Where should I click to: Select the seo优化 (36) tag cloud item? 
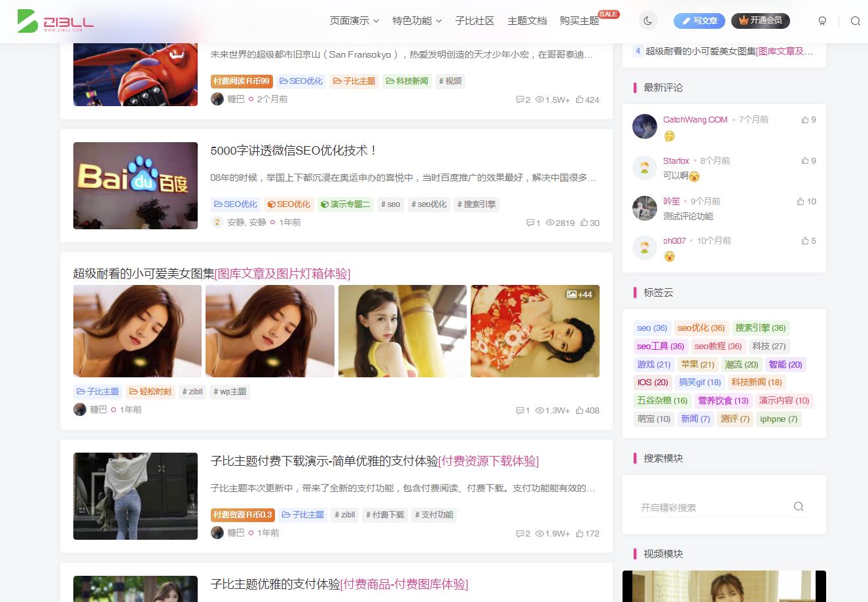(x=701, y=328)
